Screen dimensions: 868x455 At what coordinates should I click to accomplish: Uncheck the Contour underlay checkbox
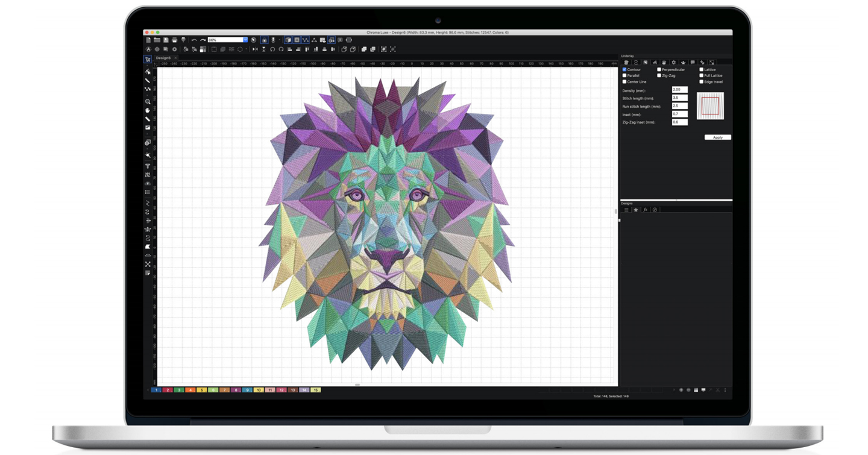pos(624,70)
